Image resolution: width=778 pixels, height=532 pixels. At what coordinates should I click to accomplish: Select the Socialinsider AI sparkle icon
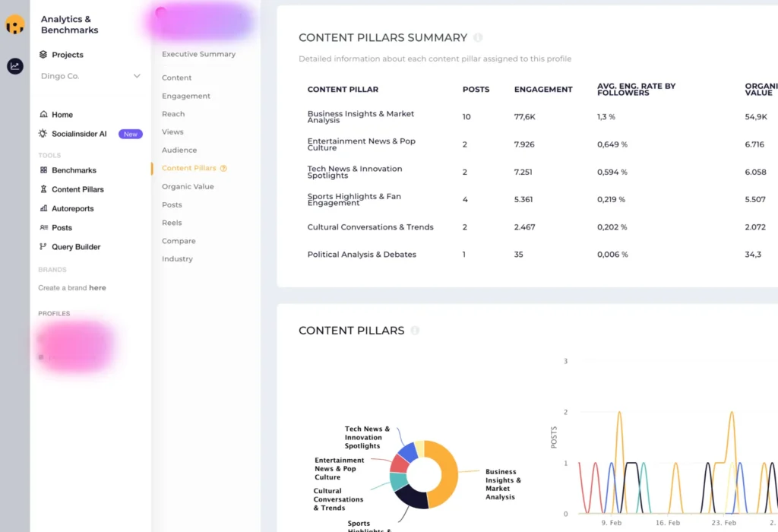coord(44,133)
